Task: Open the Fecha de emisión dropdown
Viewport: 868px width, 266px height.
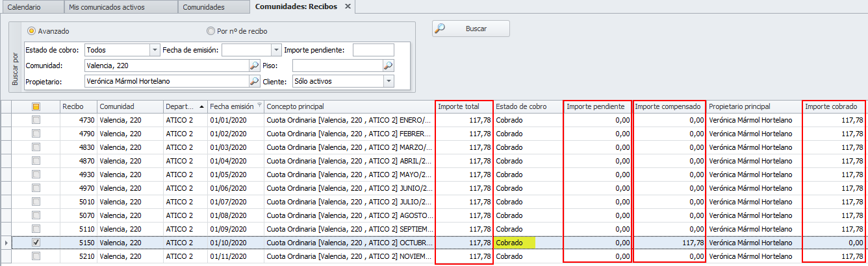Action: click(275, 50)
